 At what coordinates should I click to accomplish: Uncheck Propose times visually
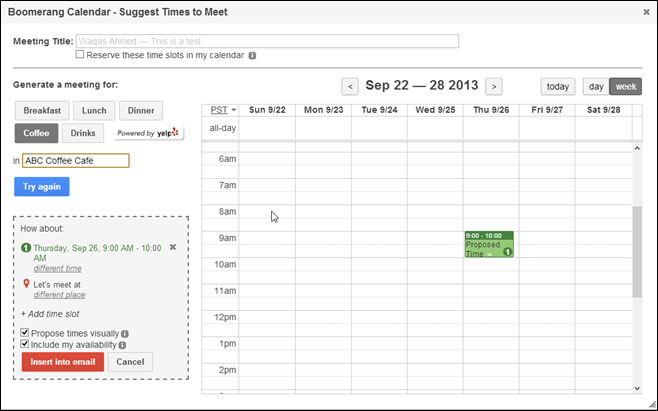(x=25, y=333)
